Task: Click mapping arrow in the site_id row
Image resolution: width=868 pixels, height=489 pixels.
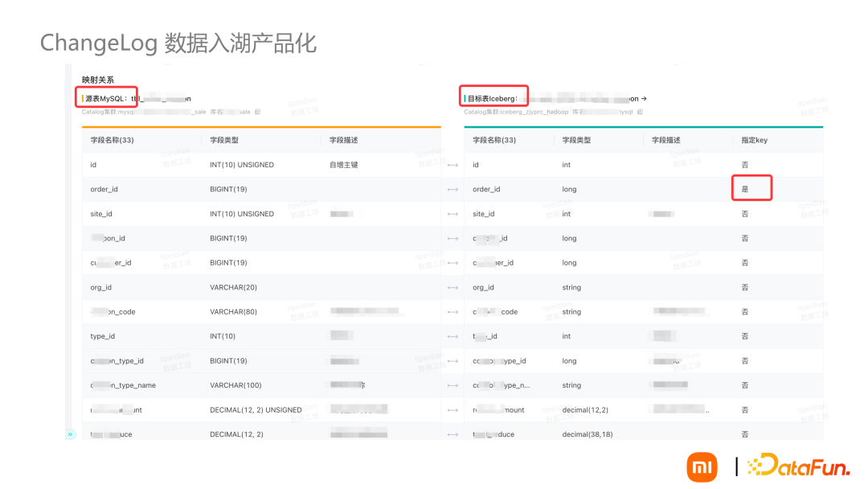Action: pos(452,214)
